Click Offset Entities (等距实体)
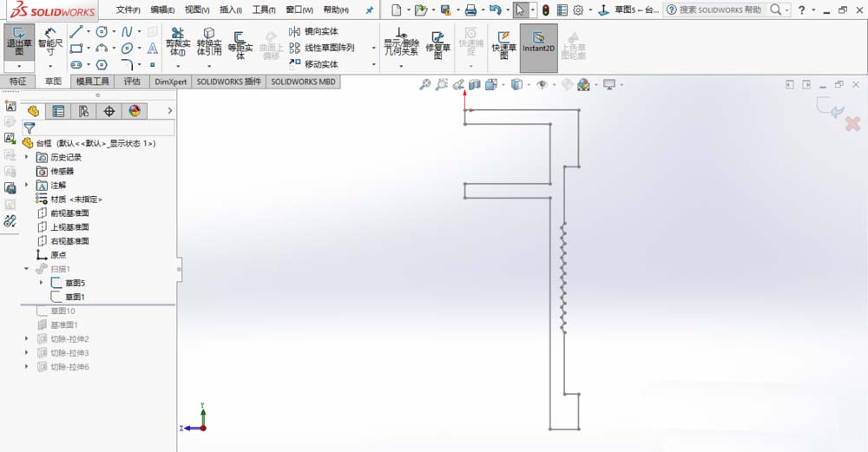The height and width of the screenshot is (452, 868). click(240, 45)
